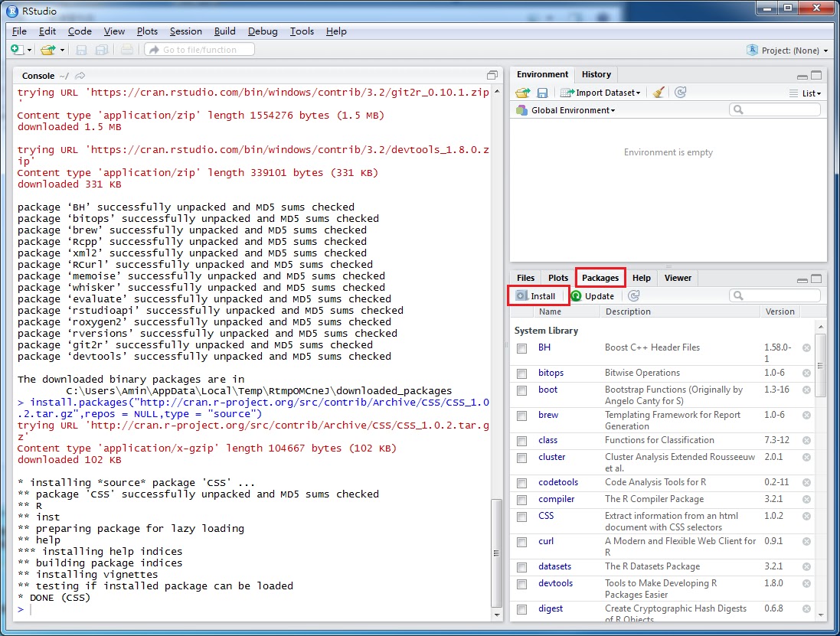The image size is (840, 636).
Task: Open the List view dropdown
Action: click(806, 93)
